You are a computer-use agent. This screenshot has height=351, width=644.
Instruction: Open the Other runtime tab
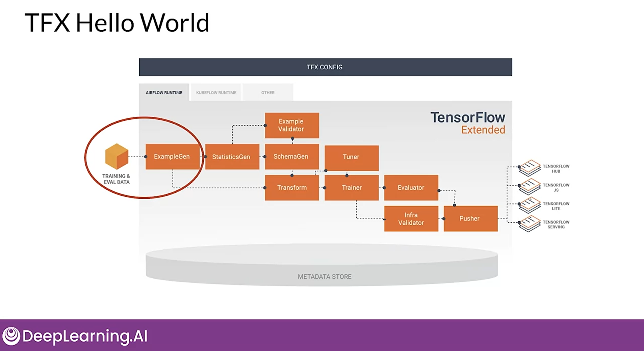[268, 92]
